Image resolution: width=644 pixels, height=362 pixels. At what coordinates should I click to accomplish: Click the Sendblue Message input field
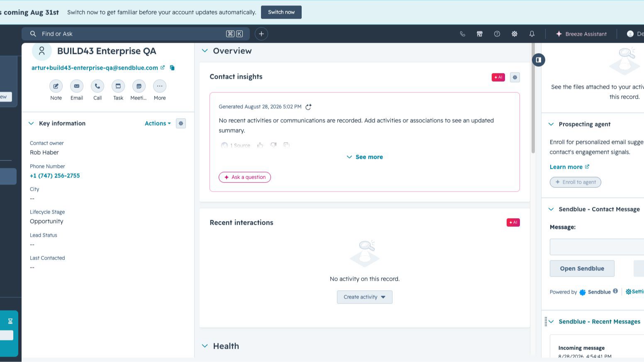click(597, 247)
